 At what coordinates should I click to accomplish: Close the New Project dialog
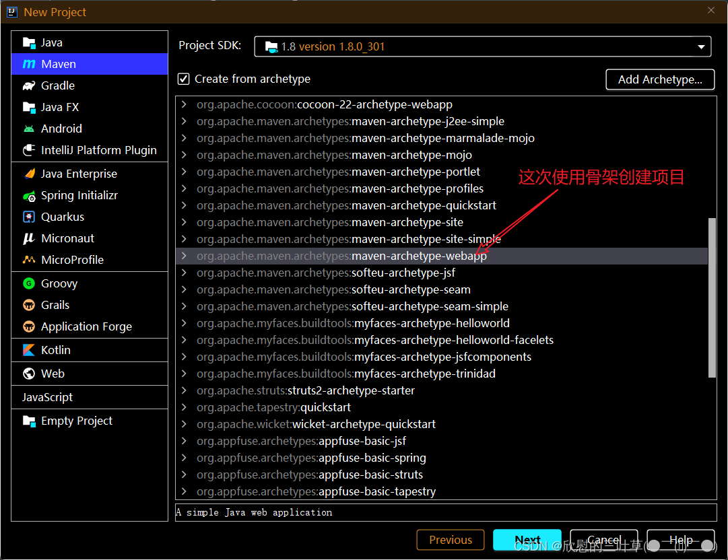click(x=710, y=10)
